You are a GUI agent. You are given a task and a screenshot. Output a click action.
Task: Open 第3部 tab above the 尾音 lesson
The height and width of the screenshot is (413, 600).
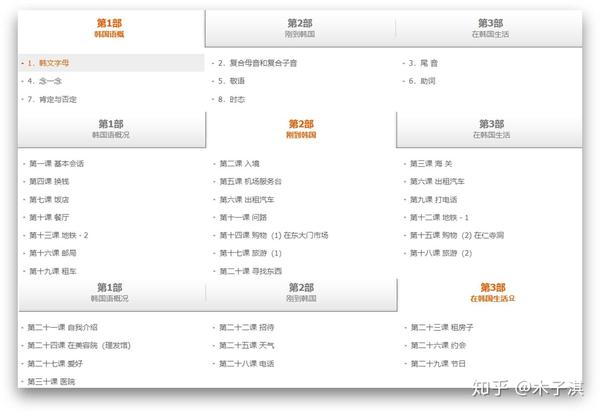490,29
